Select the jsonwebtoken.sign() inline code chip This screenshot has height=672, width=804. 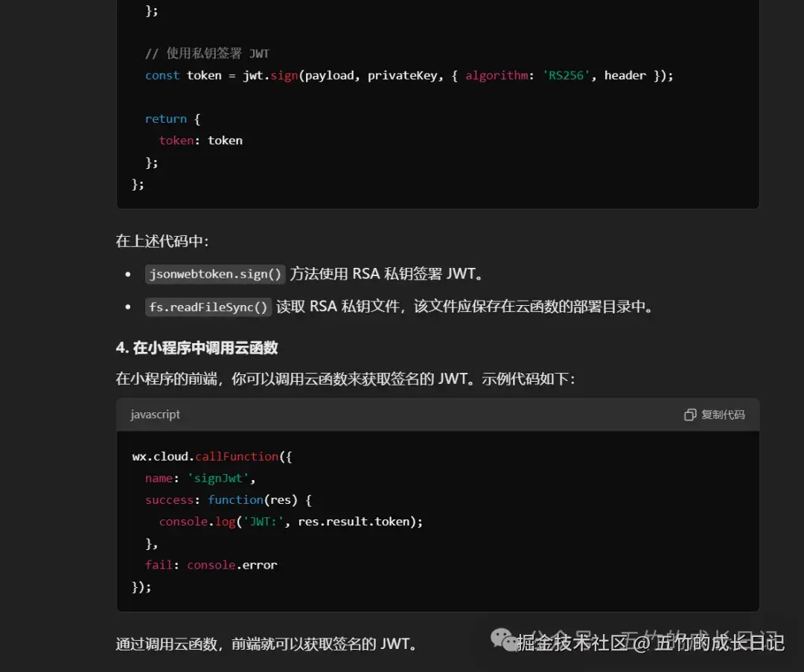(214, 274)
